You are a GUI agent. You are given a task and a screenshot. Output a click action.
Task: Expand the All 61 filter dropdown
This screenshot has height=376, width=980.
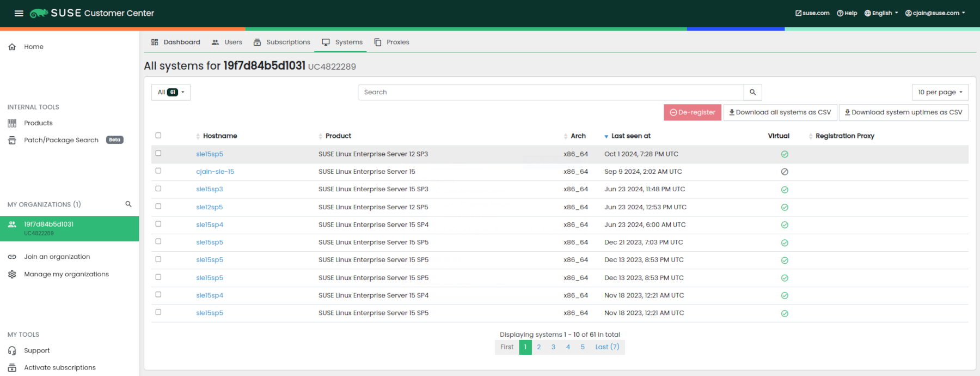(171, 92)
